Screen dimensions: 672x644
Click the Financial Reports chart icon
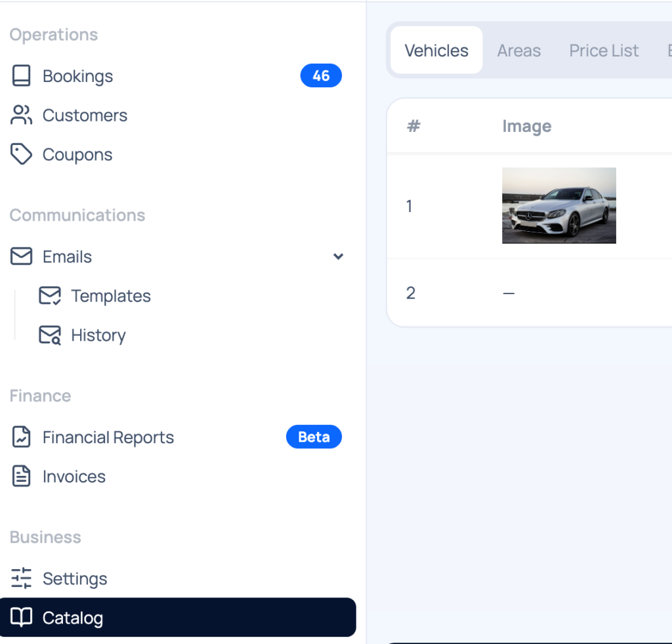(x=21, y=437)
